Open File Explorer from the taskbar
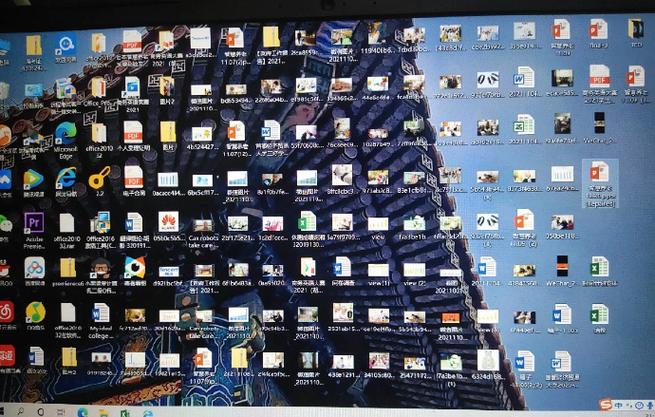 104,413
